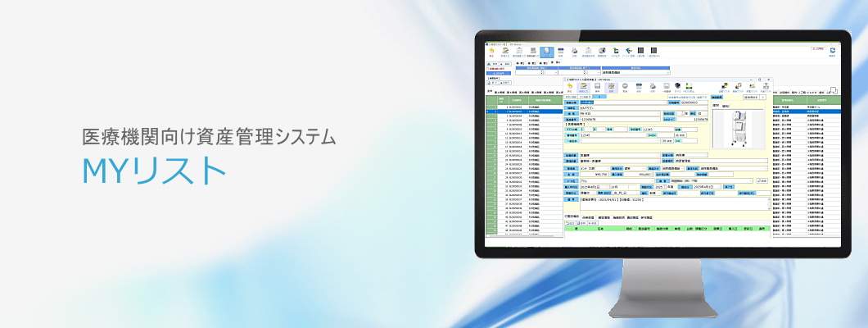Click the small X button above the photo
The width and height of the screenshot is (868, 328).
(762, 97)
